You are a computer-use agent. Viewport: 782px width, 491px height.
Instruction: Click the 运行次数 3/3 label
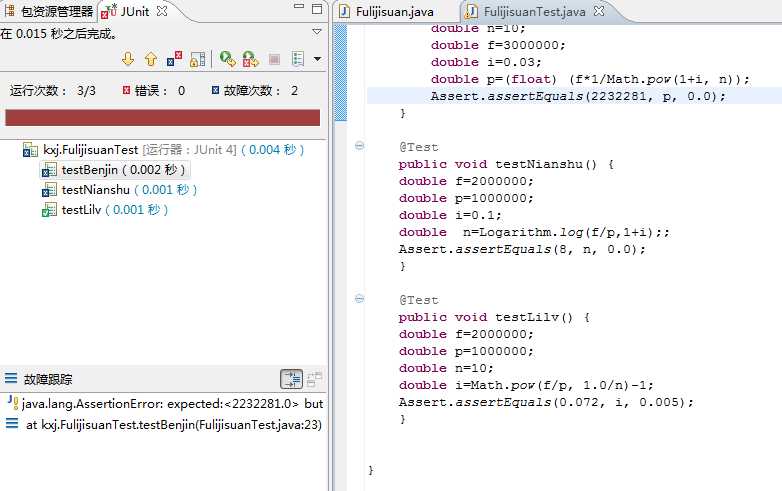[53, 91]
